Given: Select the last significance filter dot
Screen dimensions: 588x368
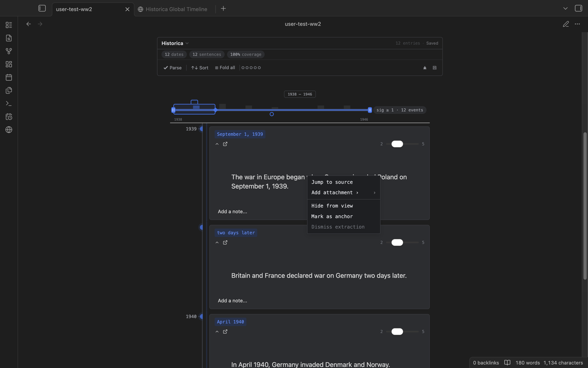Looking at the screenshot, I should click(259, 68).
